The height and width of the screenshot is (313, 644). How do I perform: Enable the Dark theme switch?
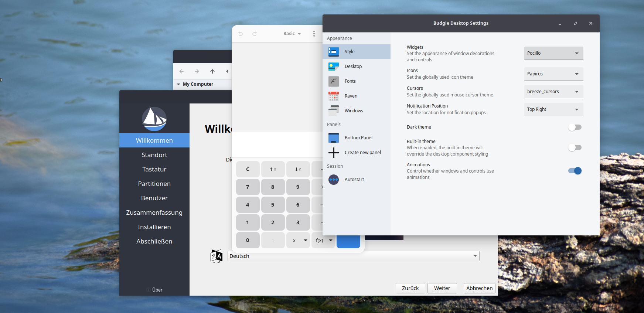point(575,127)
